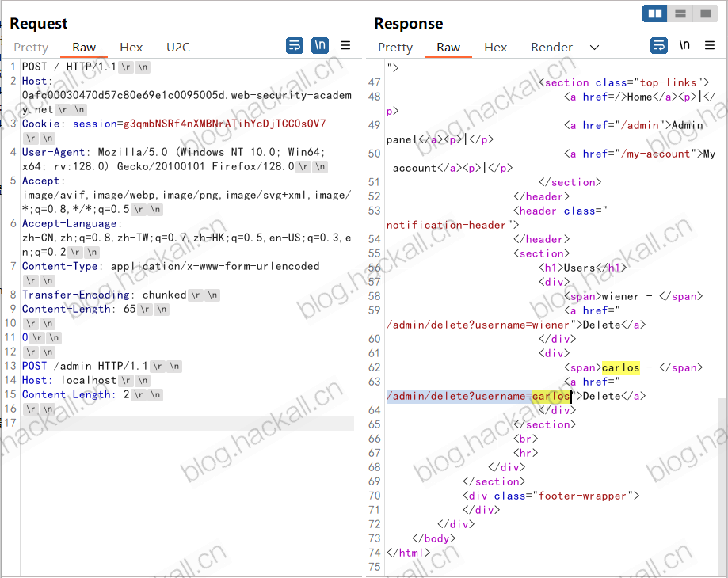The width and height of the screenshot is (728, 578).
Task: Switch to side-by-side split layout
Action: tap(654, 13)
